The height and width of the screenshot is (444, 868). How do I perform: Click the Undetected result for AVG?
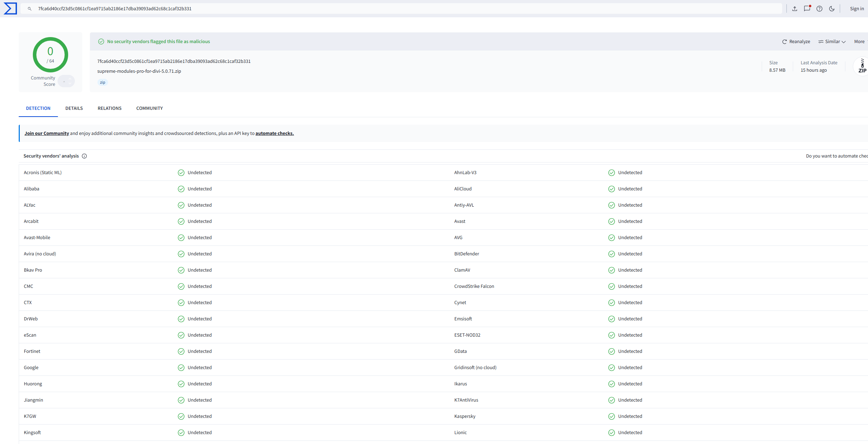[x=630, y=238]
